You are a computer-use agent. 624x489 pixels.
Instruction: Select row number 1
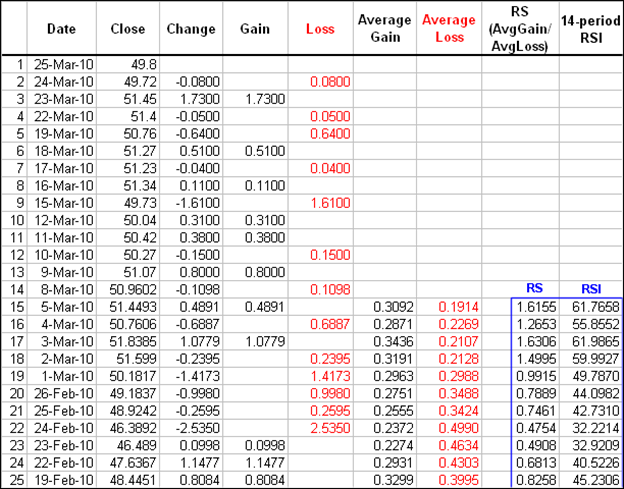click(21, 64)
